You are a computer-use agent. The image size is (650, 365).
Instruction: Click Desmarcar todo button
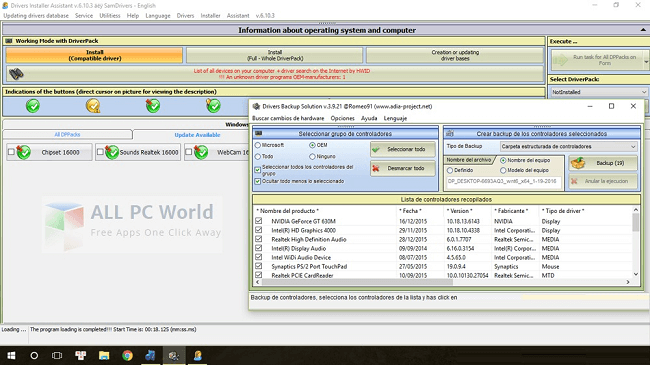point(403,168)
